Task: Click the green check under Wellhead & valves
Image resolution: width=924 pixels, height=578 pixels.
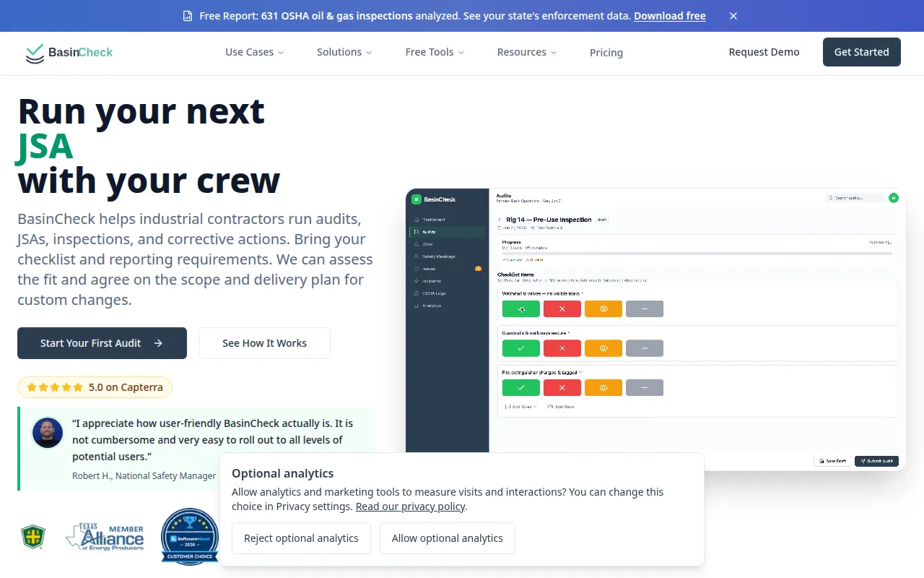Action: pyautogui.click(x=521, y=309)
